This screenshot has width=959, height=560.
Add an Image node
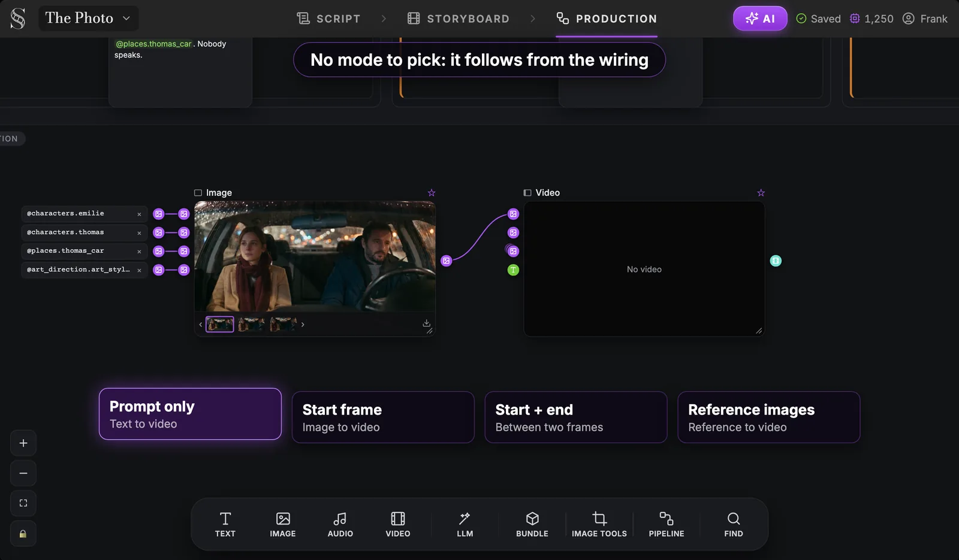tap(283, 524)
